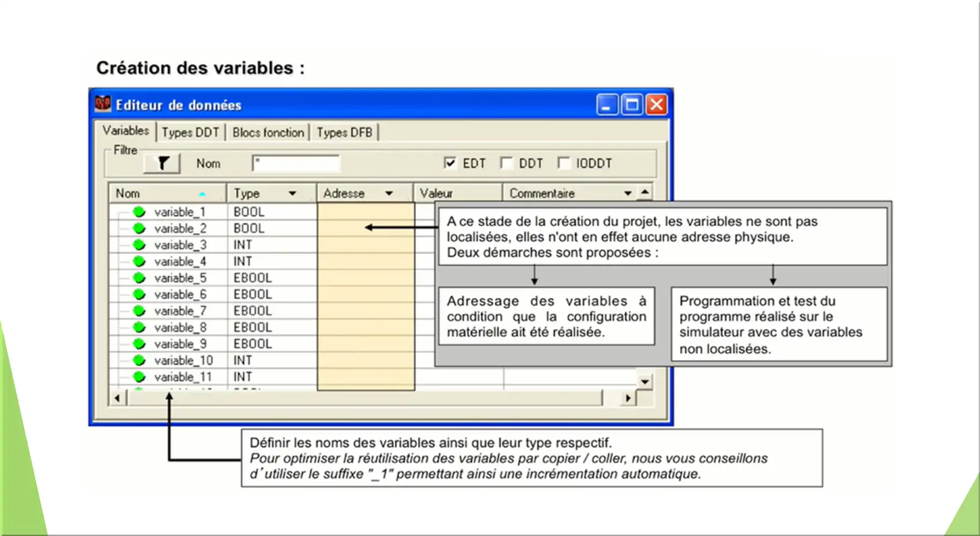
Task: Click the EBOOL type cell of variable_6
Action: [x=272, y=294]
